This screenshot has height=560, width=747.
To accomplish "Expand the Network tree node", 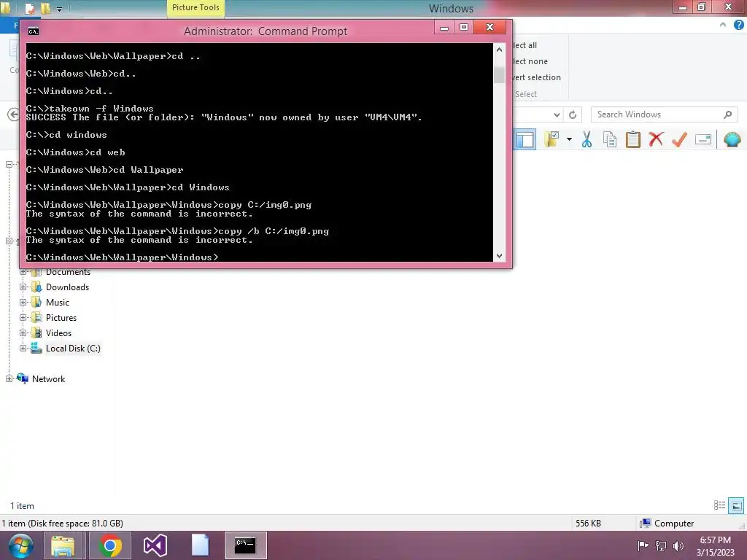I will tap(9, 379).
